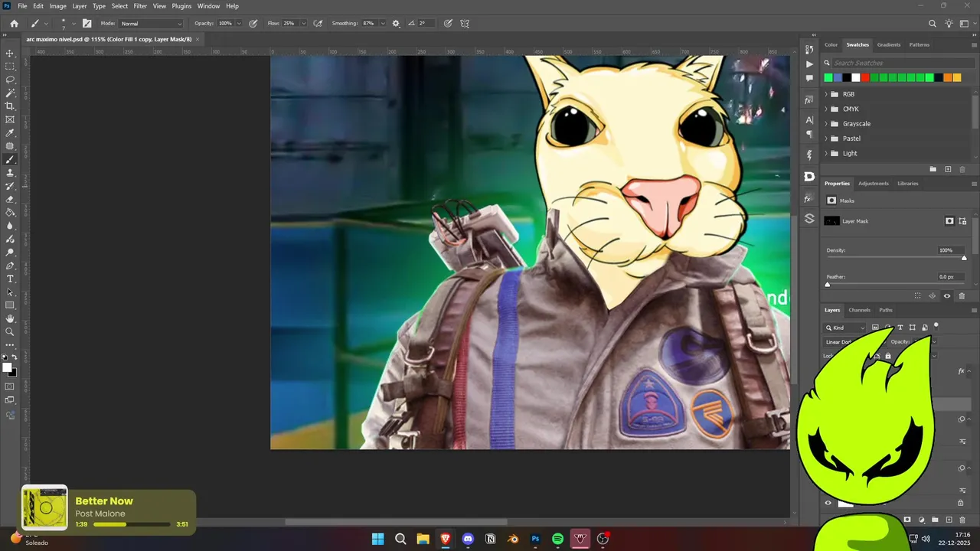The width and height of the screenshot is (980, 551).
Task: Adjust the Density slider handle
Action: coord(964,258)
